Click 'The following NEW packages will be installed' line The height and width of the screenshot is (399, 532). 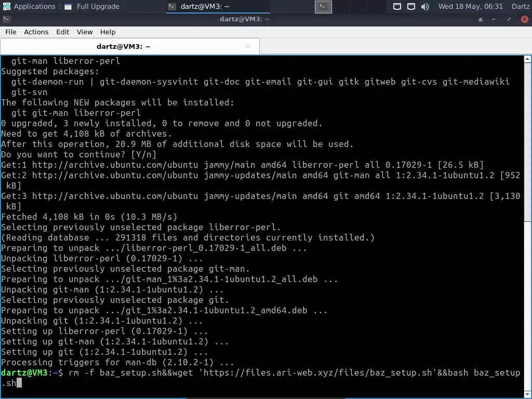click(118, 102)
